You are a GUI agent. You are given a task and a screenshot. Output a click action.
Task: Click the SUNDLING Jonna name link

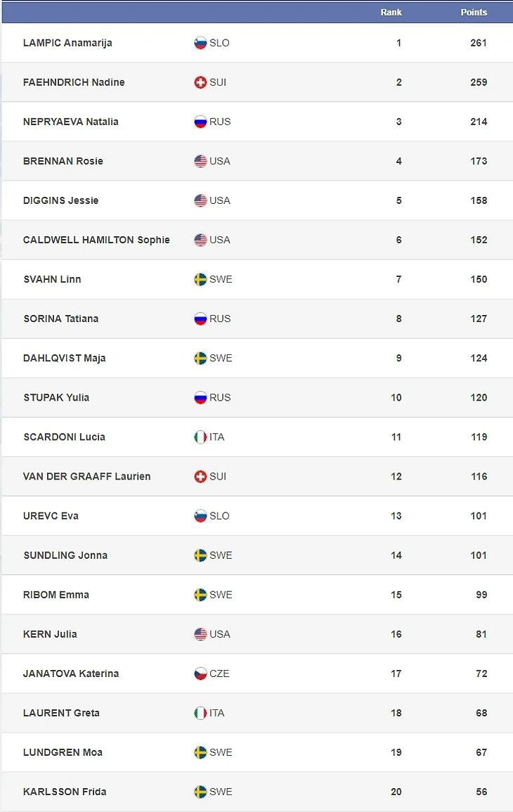pyautogui.click(x=65, y=555)
